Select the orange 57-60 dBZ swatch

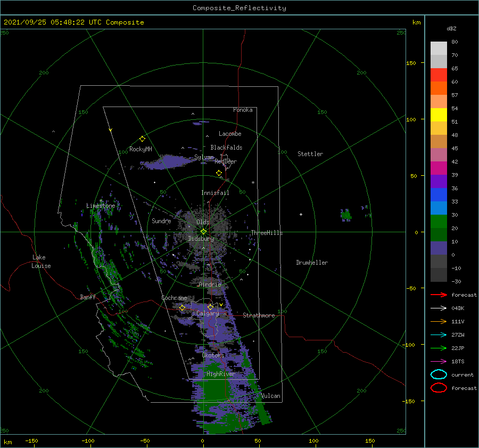(439, 88)
